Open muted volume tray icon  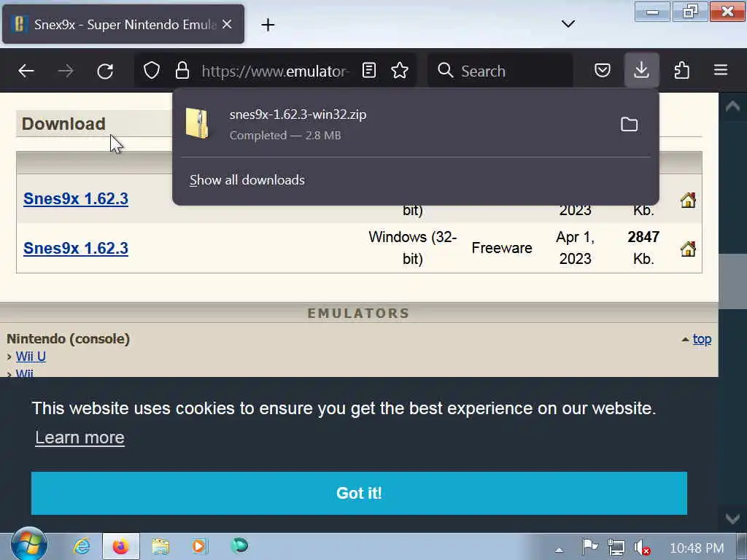tap(642, 548)
